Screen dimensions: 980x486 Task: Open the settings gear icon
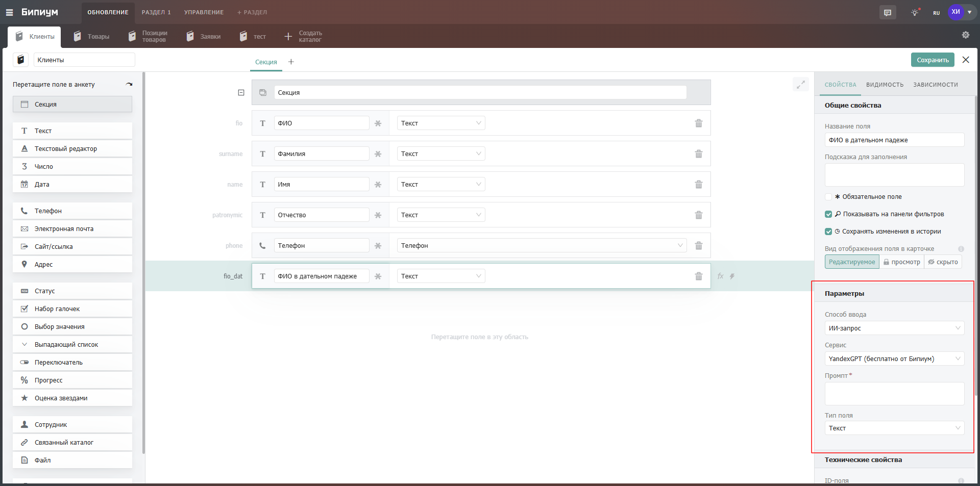[965, 35]
